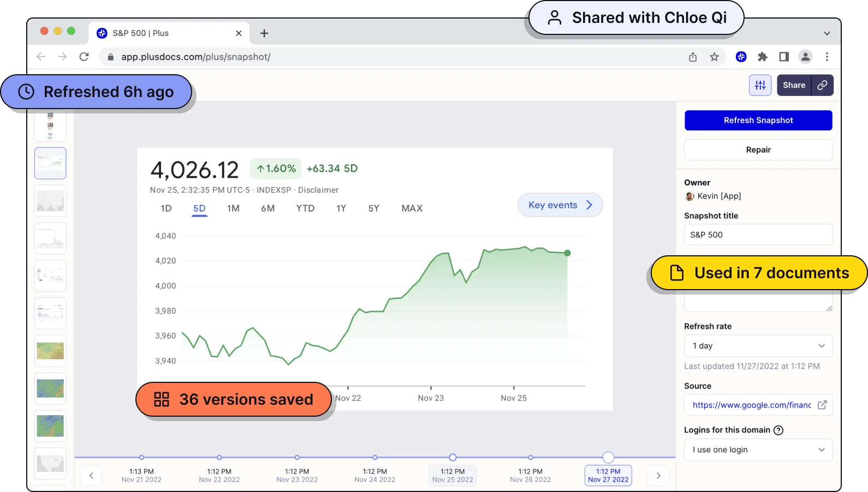Reload the page with refresh icon
The image size is (868, 492).
(84, 57)
